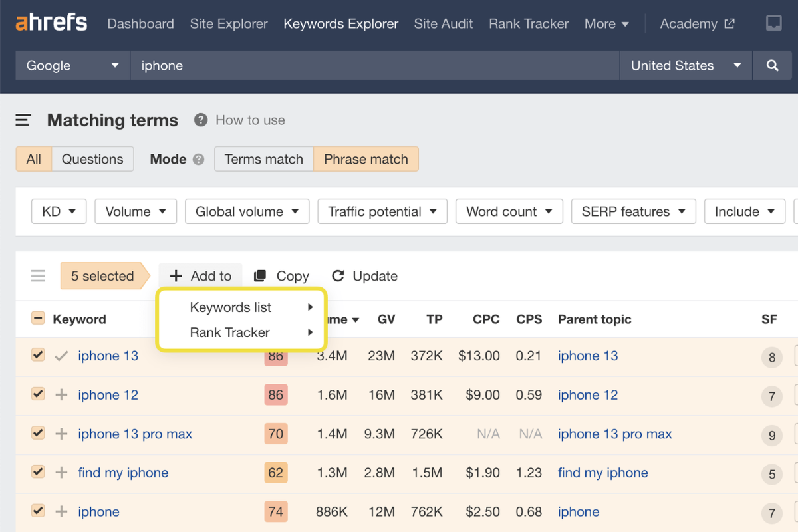Open the United States country dropdown

tap(685, 65)
